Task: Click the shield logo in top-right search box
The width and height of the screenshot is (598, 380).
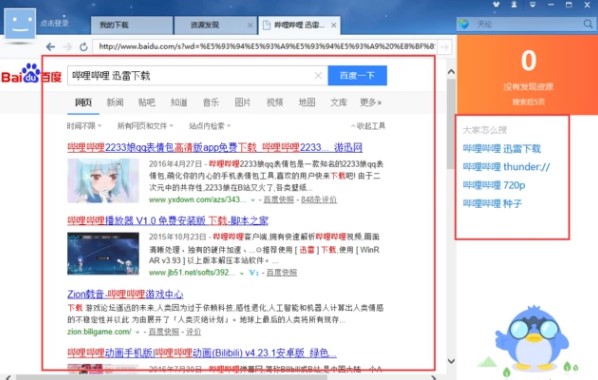Action: tap(464, 24)
